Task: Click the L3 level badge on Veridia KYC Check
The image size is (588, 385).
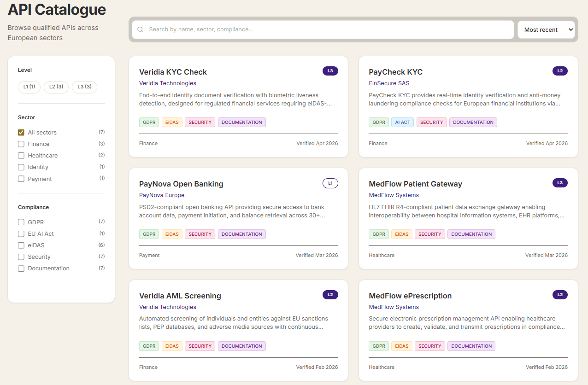Action: 330,71
